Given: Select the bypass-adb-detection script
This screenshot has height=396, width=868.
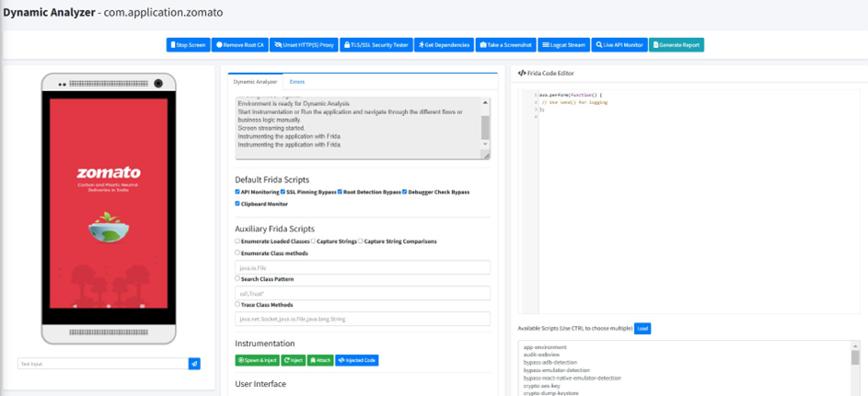Looking at the screenshot, I should [x=550, y=363].
